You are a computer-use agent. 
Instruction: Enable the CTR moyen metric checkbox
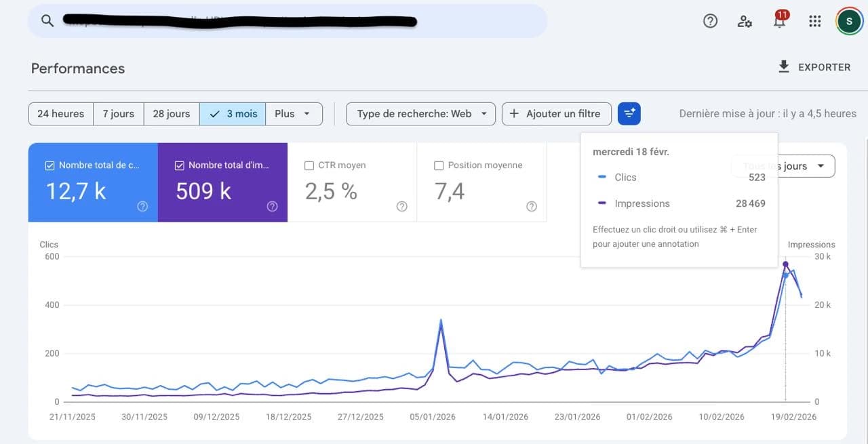click(309, 165)
